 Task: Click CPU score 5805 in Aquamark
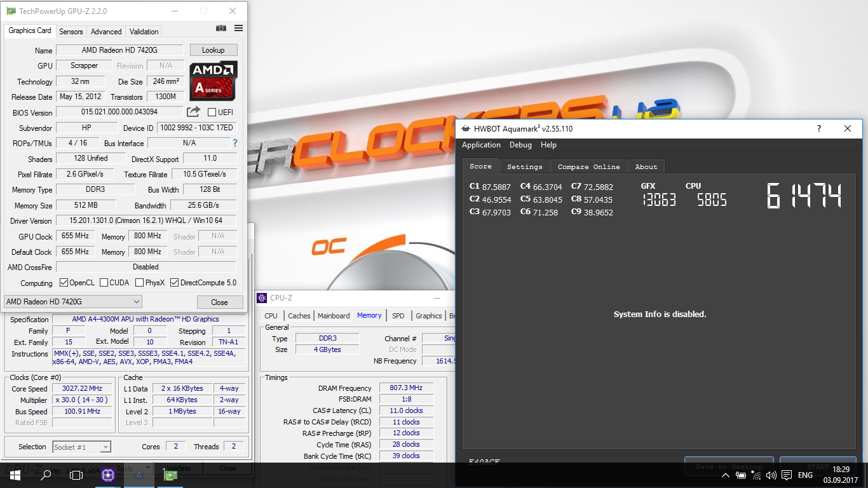coord(712,200)
